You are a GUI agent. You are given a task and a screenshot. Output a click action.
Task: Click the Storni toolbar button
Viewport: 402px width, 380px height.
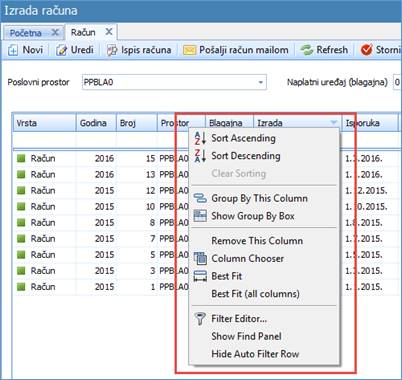click(381, 50)
